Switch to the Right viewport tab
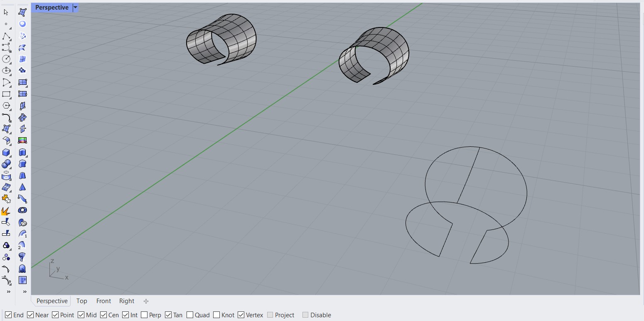 coord(127,301)
